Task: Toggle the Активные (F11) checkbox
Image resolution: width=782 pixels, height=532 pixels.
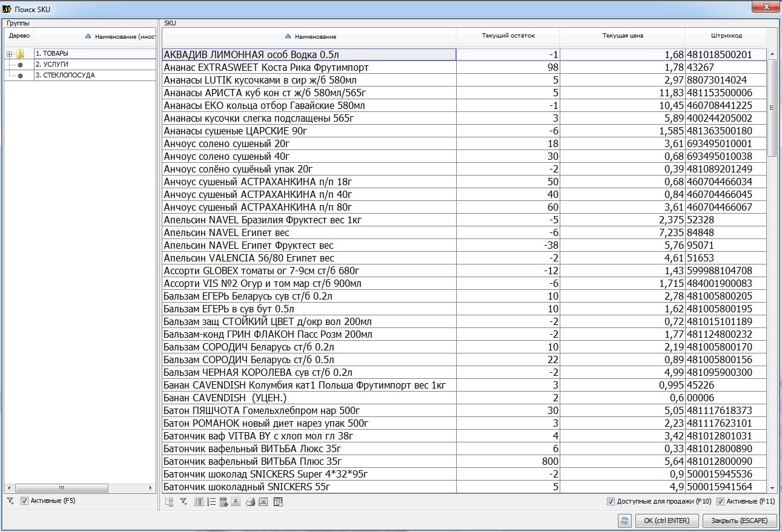Action: 720,502
